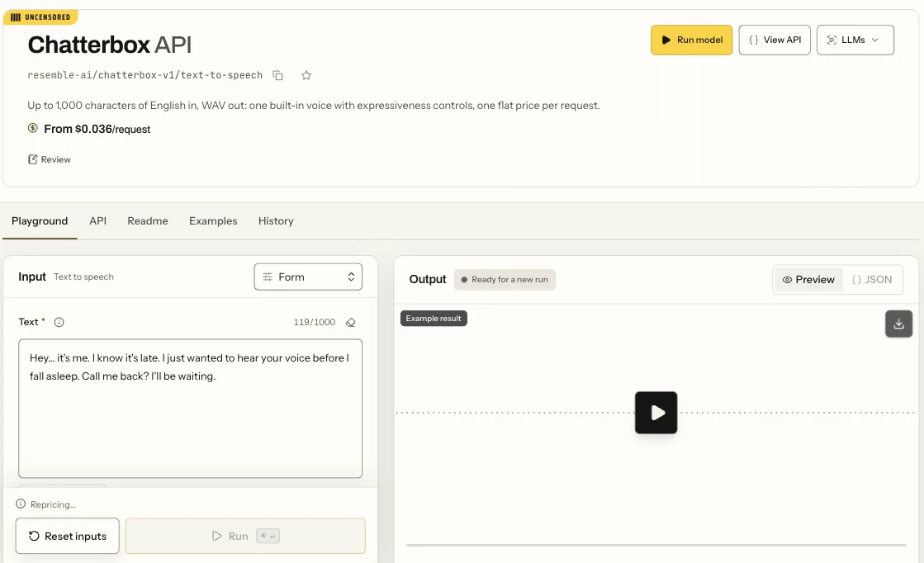Image resolution: width=924 pixels, height=563 pixels.
Task: Click the Text field info icon
Action: (59, 322)
